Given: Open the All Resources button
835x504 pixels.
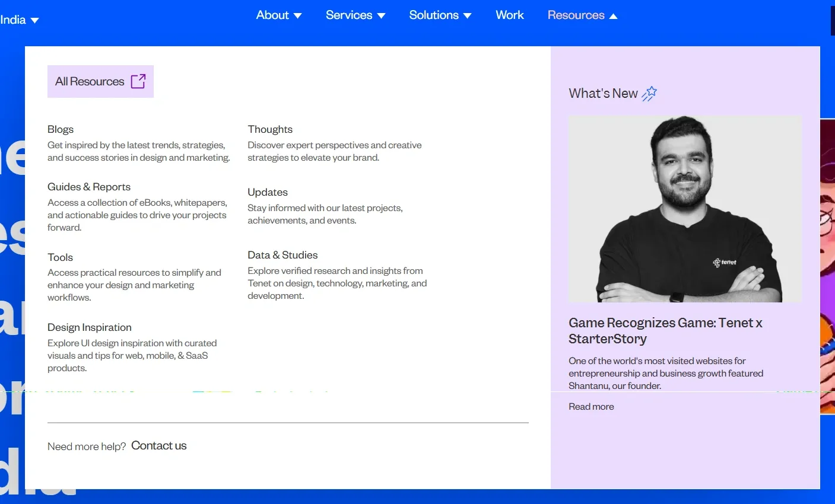Looking at the screenshot, I should [100, 81].
